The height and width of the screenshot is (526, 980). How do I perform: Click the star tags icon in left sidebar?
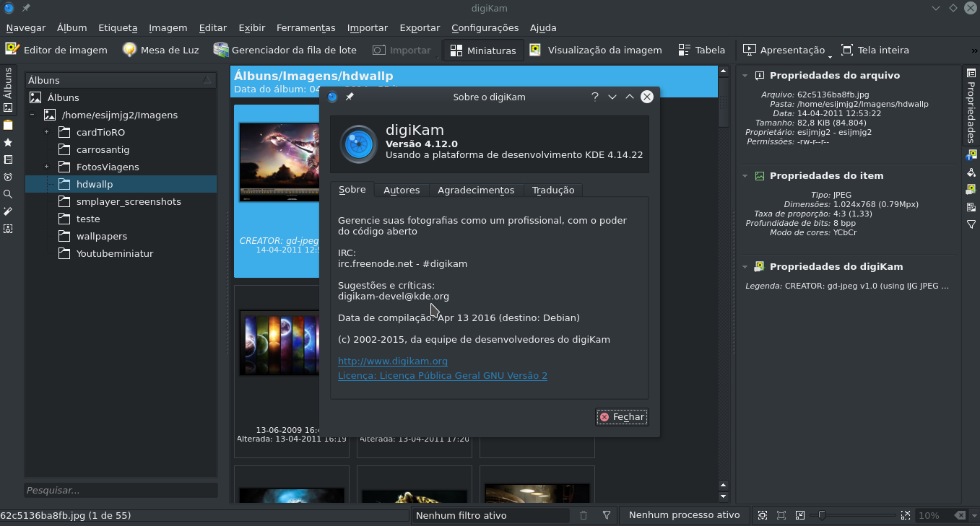click(7, 143)
